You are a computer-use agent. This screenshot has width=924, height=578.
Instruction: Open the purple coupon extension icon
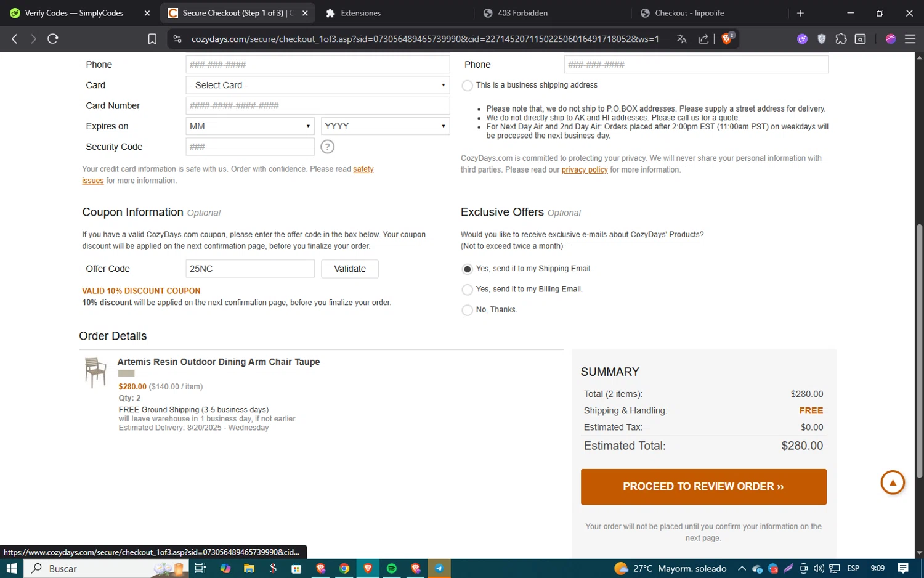pos(802,39)
